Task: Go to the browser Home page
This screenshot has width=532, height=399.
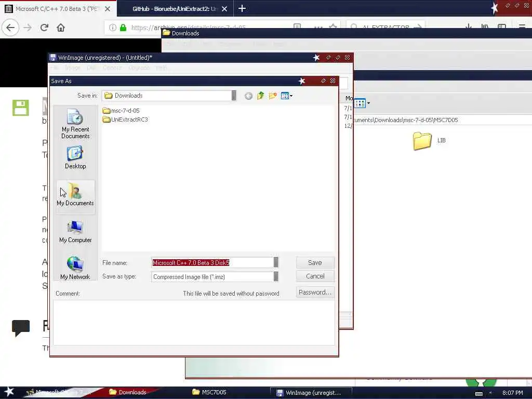Action: 61,28
